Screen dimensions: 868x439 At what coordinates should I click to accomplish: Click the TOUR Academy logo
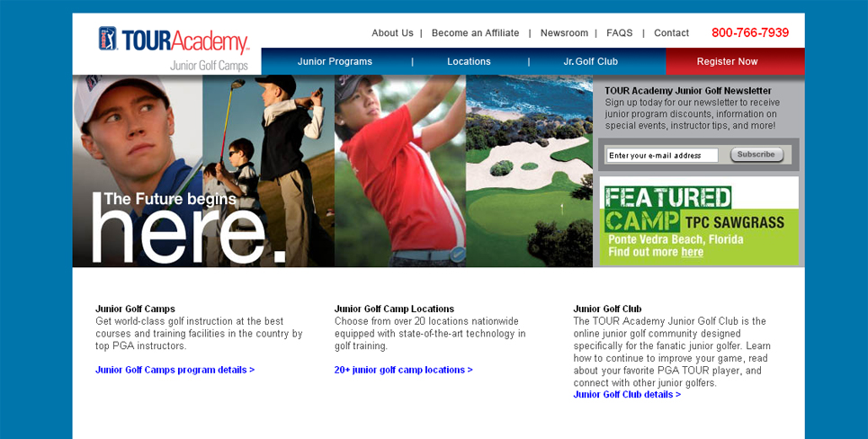(x=174, y=40)
